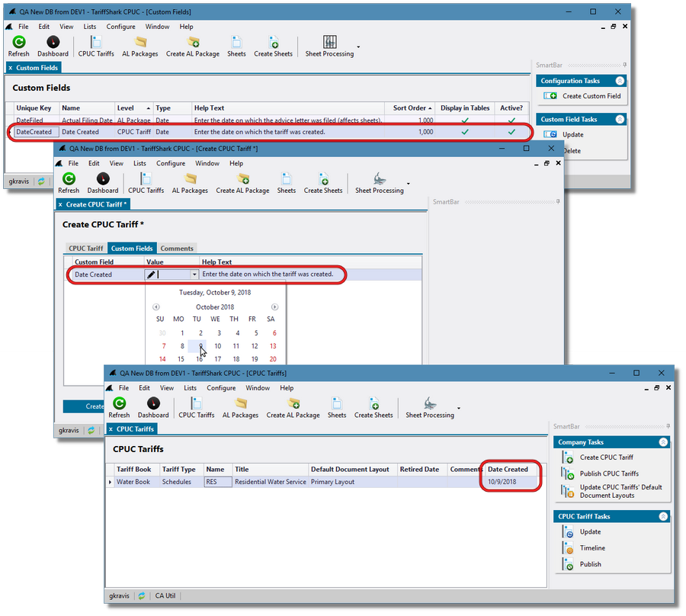Click Publish CPUC Tariffs under Company Tasks
Screen dimensions: 686x616
tap(601, 473)
